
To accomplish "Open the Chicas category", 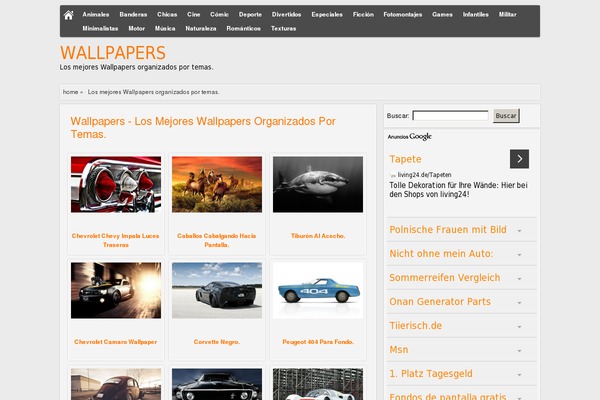I will (x=167, y=15).
